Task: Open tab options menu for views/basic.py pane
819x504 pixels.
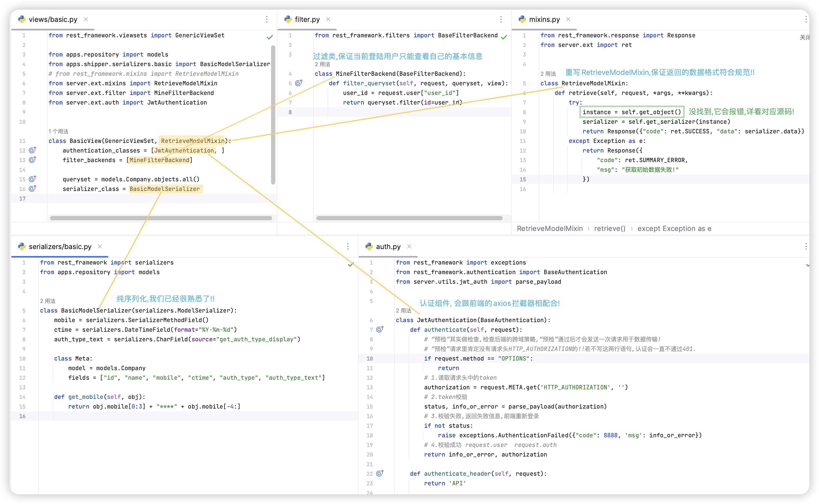Action: 267,19
